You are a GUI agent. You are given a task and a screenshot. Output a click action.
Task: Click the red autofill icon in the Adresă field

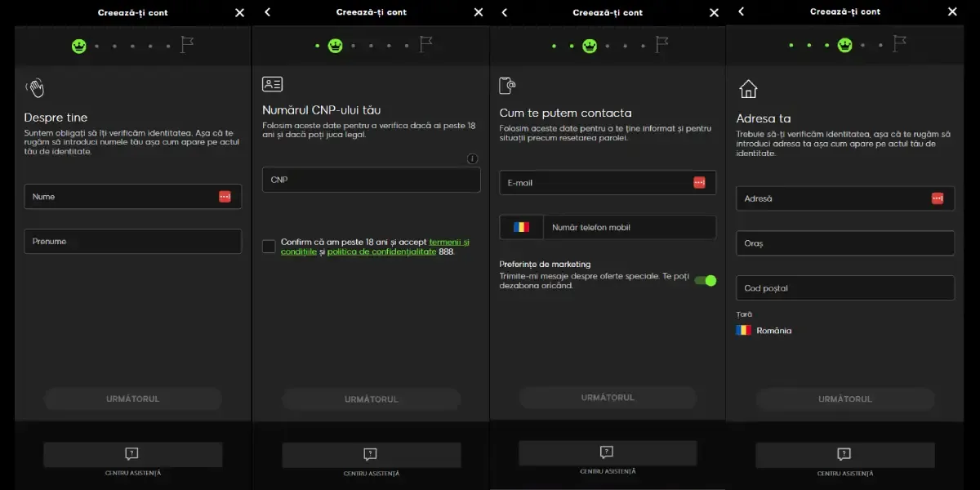point(937,198)
